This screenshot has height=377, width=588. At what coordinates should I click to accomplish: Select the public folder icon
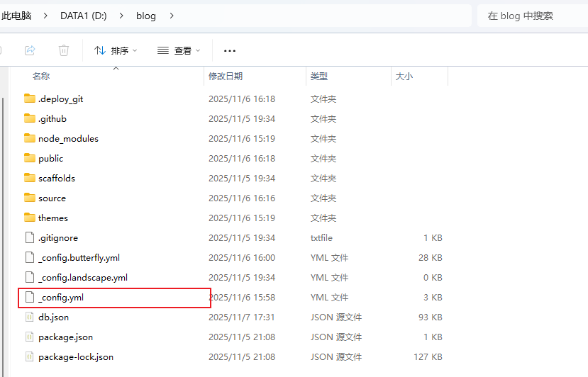coord(30,158)
